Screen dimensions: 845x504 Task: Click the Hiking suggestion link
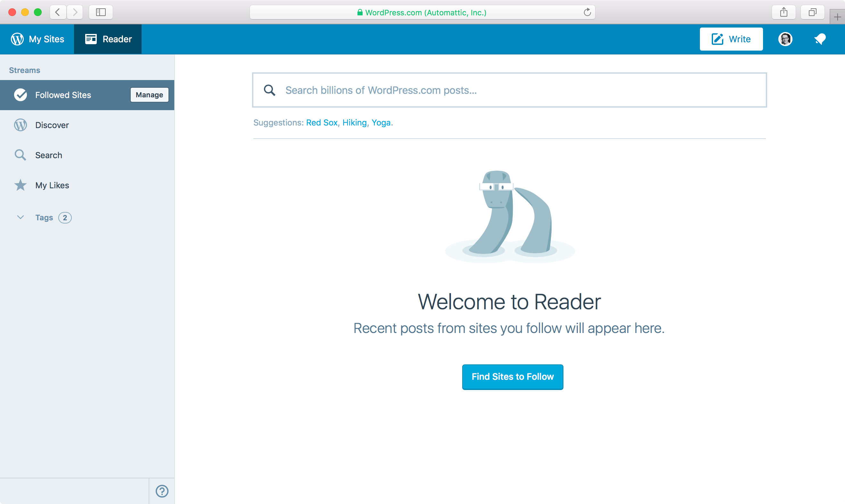coord(354,123)
